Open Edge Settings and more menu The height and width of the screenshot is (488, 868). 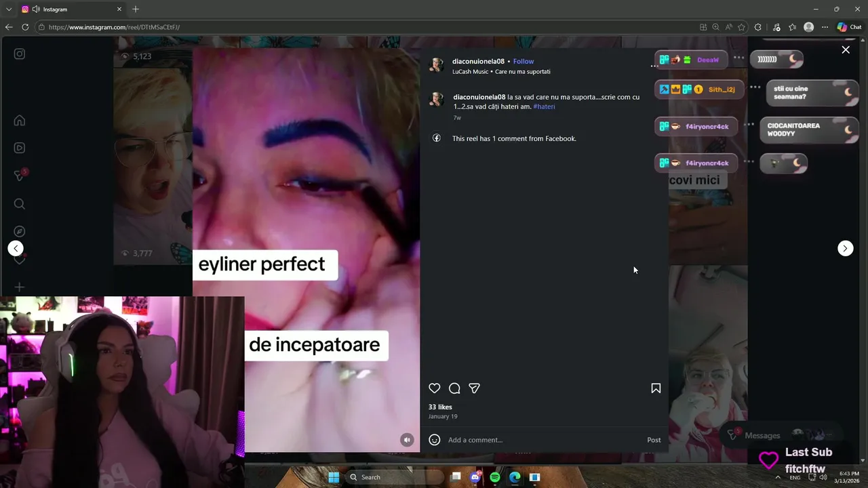tap(825, 27)
